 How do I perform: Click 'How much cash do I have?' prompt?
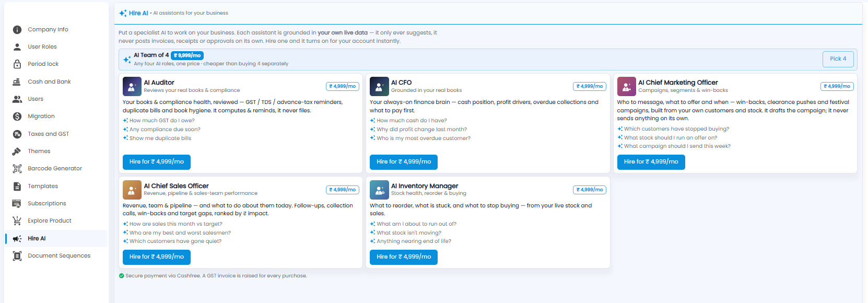click(x=412, y=121)
